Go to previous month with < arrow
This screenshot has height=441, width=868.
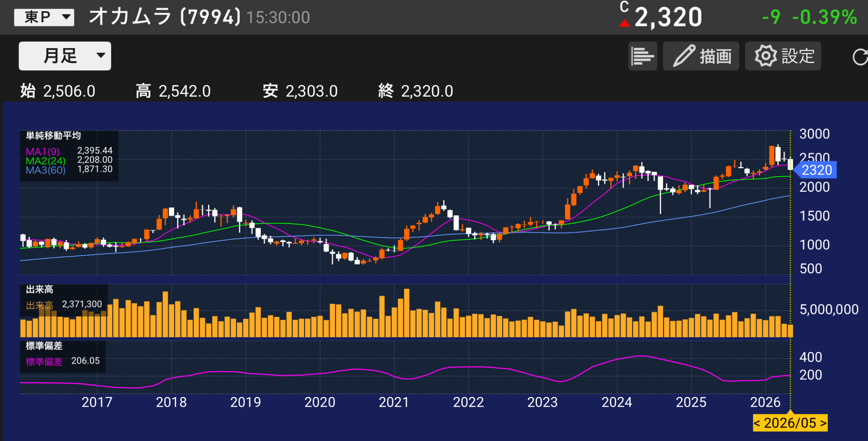coord(757,423)
